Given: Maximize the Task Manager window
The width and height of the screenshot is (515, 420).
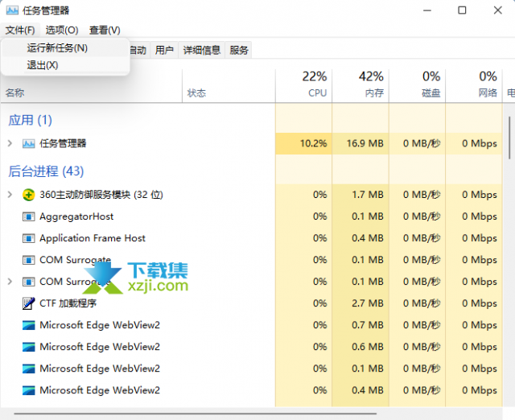Looking at the screenshot, I should 462,10.
